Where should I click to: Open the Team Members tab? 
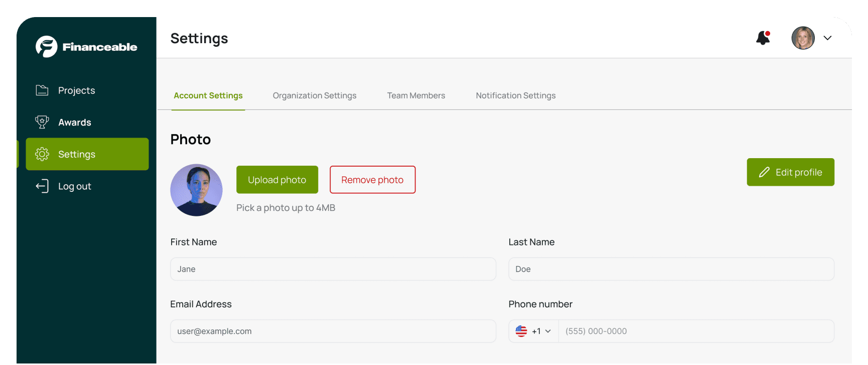point(416,95)
